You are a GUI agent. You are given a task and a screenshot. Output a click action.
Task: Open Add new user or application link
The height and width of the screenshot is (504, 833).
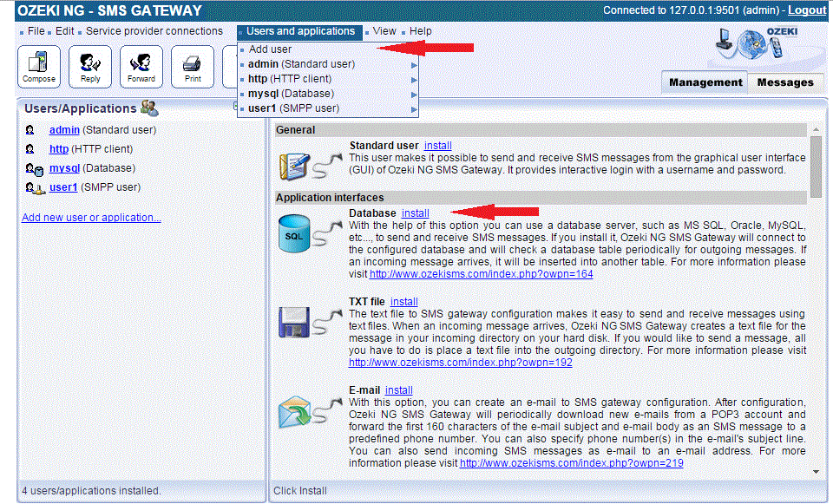pos(90,217)
